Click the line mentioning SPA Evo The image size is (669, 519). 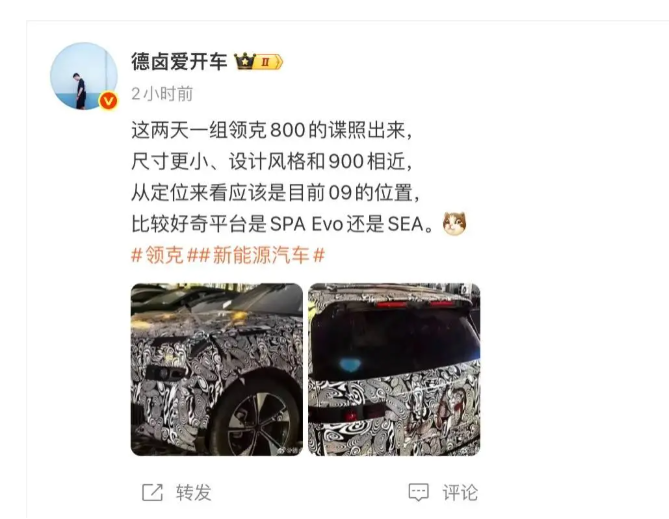tap(283, 224)
